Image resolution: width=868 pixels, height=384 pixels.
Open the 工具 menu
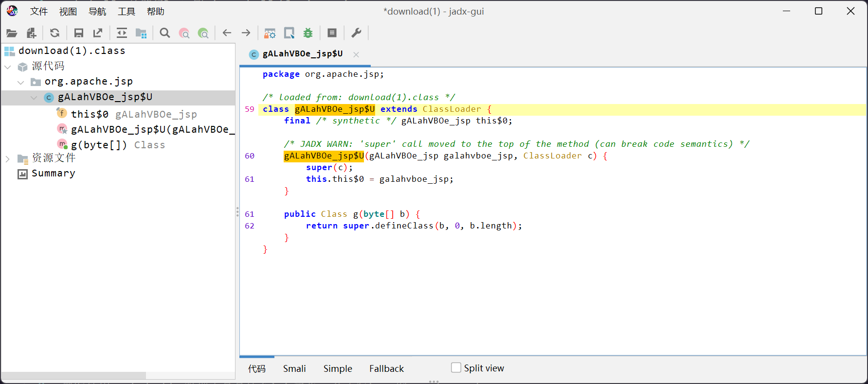point(127,11)
